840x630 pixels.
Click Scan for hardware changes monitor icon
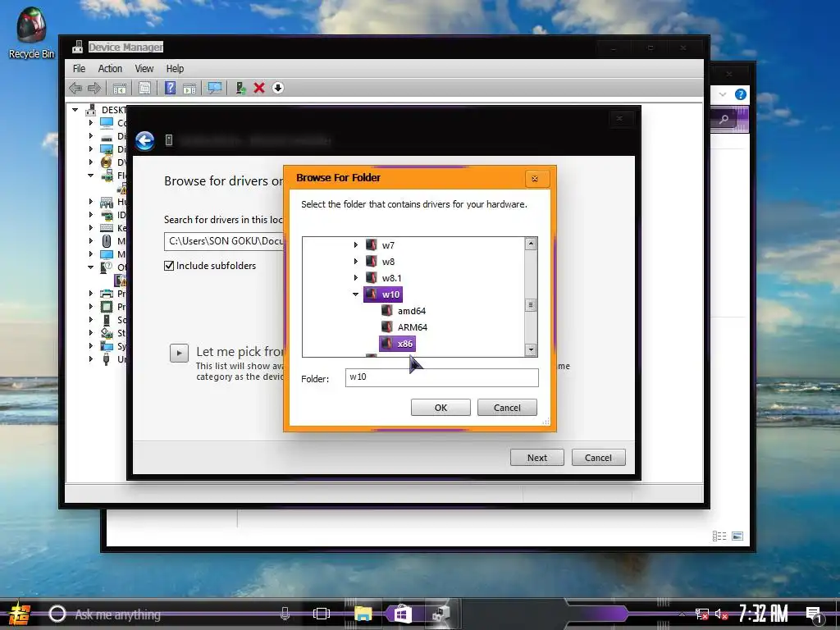pyautogui.click(x=215, y=88)
